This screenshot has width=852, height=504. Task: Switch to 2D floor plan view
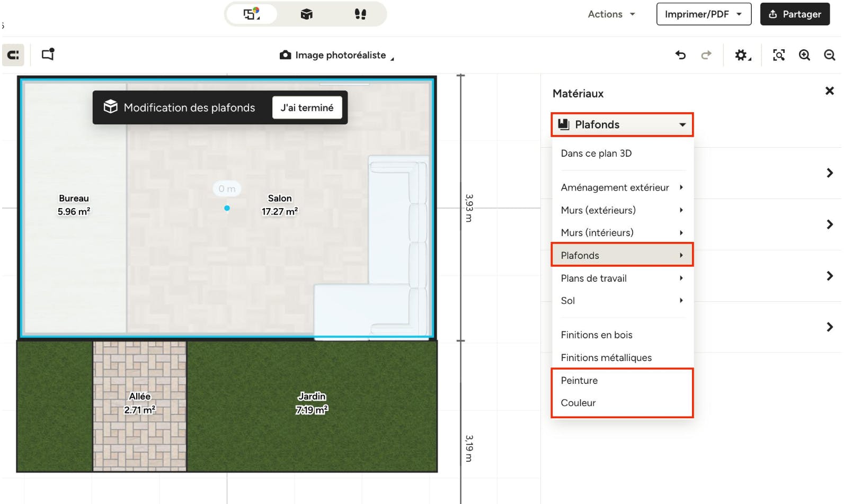pos(252,14)
